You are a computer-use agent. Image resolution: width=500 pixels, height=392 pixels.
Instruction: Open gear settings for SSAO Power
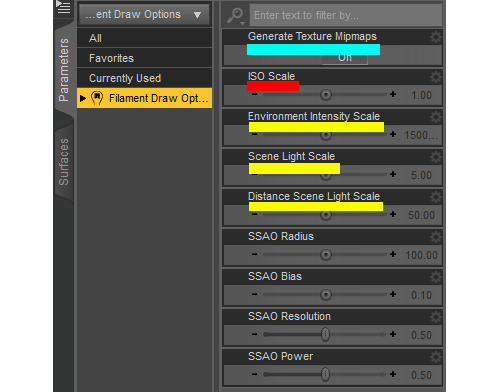(x=435, y=357)
